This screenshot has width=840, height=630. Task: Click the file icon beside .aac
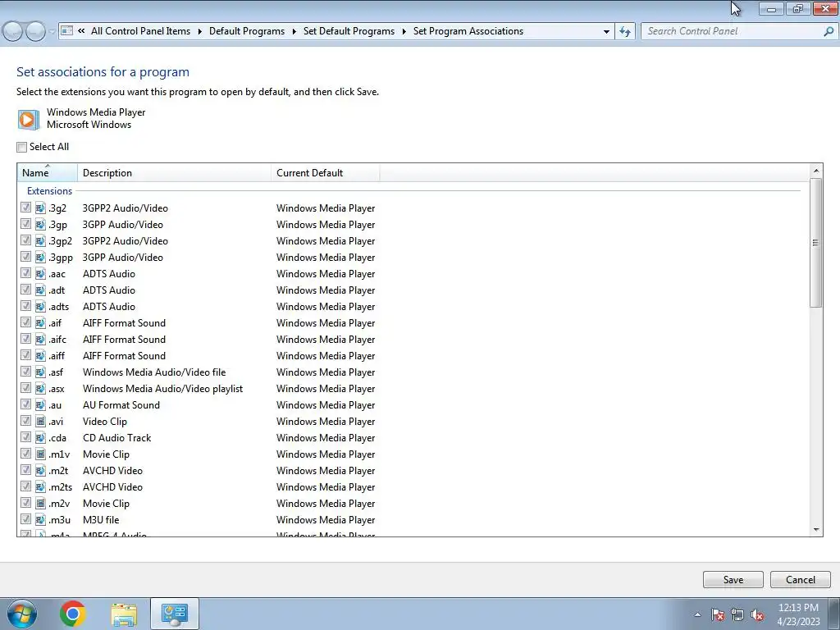pyautogui.click(x=40, y=274)
